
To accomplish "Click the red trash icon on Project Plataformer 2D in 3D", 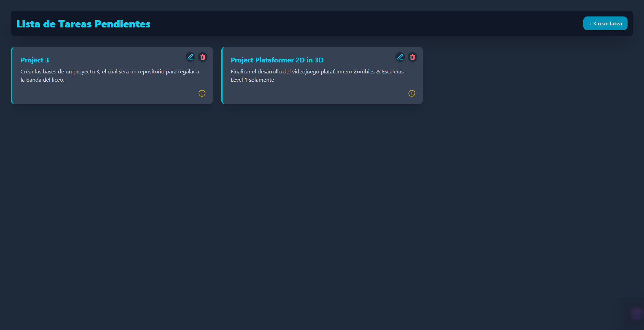I will pos(412,57).
